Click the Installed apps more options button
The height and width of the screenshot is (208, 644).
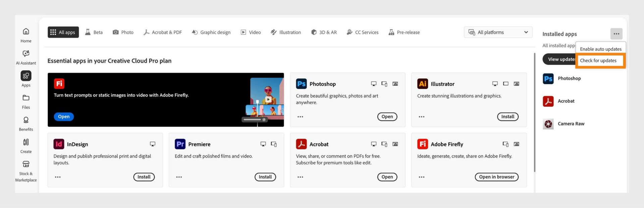point(616,33)
